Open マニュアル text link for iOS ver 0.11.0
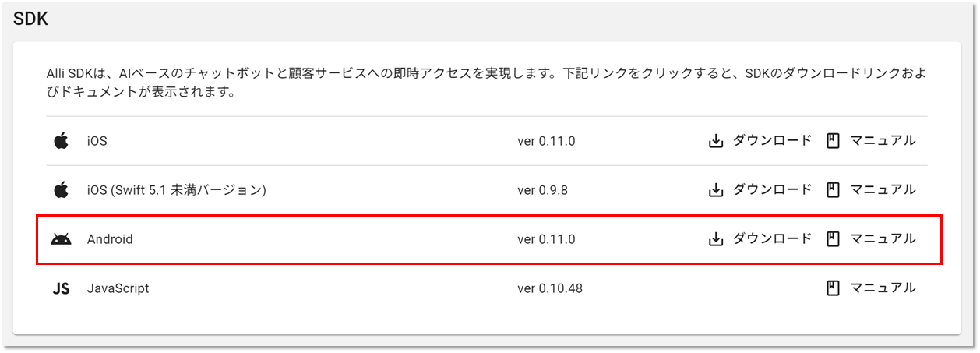The height and width of the screenshot is (353, 980). point(883,141)
